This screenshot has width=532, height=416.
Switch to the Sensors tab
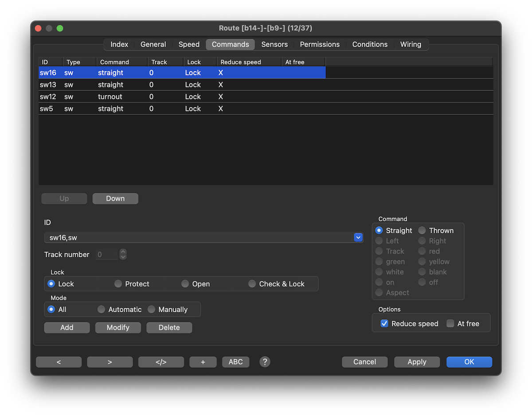(274, 44)
